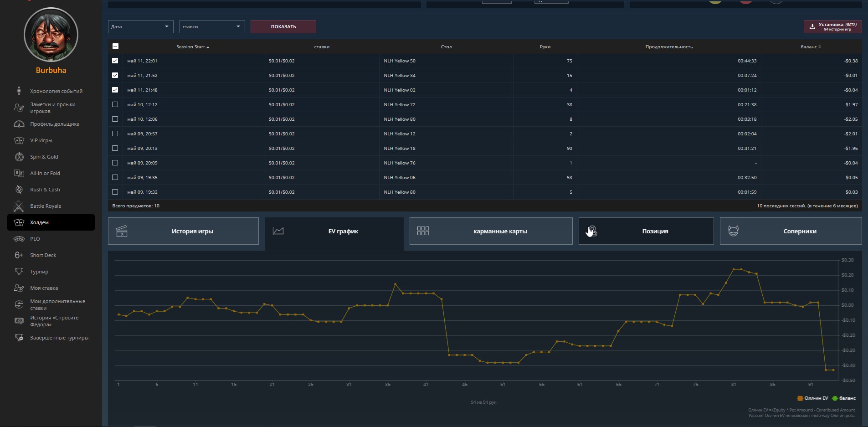Image resolution: width=868 pixels, height=427 pixels.
Task: Click the Мои дополнительные ставки icon
Action: pyautogui.click(x=19, y=304)
